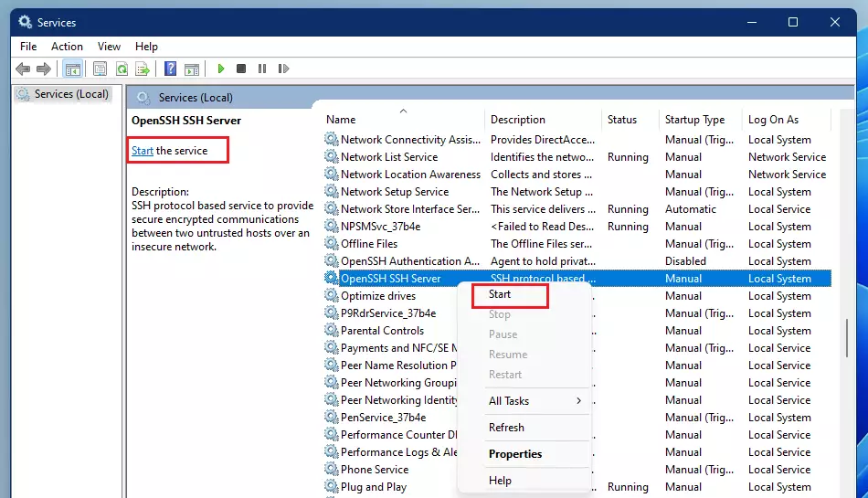Select the OpenSSH SSH Server row

tap(577, 279)
